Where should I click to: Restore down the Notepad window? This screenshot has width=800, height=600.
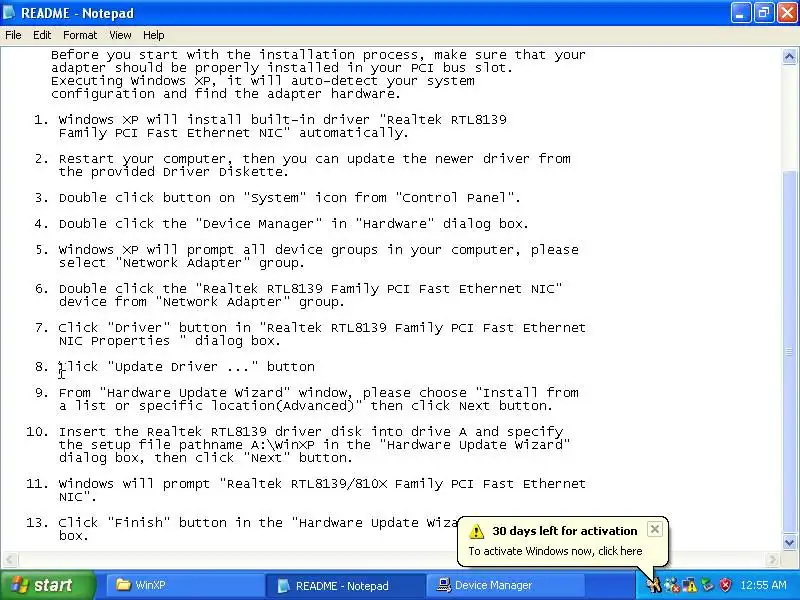coord(764,13)
